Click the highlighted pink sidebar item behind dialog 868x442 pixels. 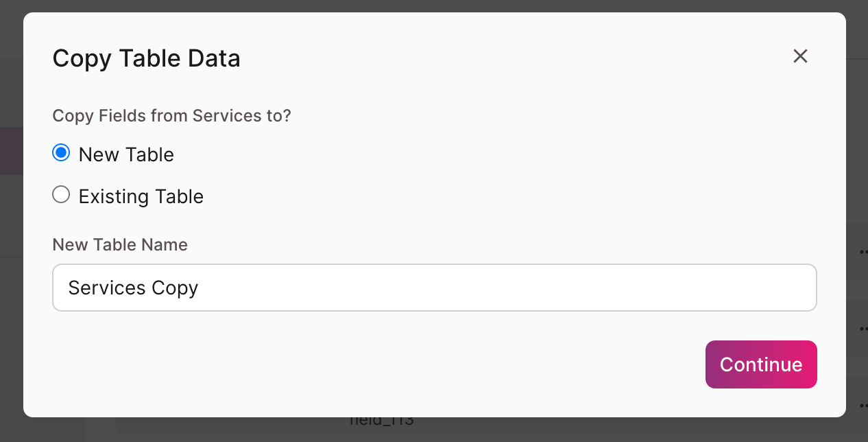coord(11,151)
